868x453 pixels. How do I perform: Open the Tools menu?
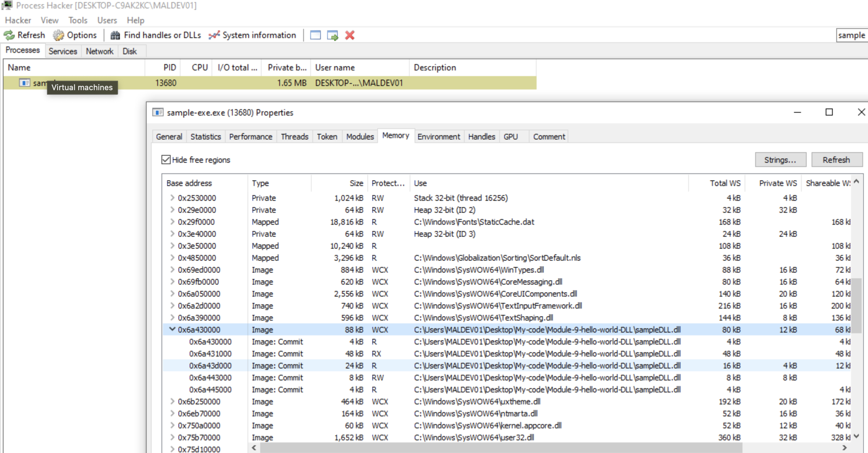pyautogui.click(x=78, y=20)
